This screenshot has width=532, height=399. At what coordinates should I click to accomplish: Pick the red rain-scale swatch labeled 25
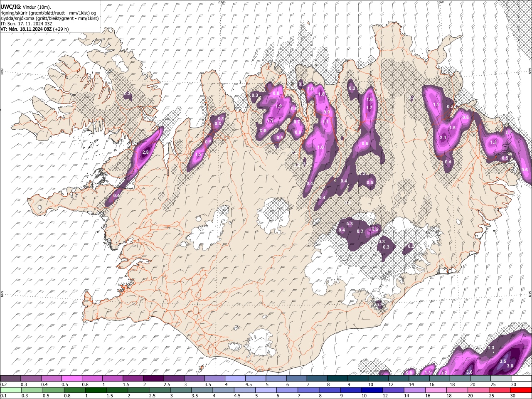tap(500, 390)
